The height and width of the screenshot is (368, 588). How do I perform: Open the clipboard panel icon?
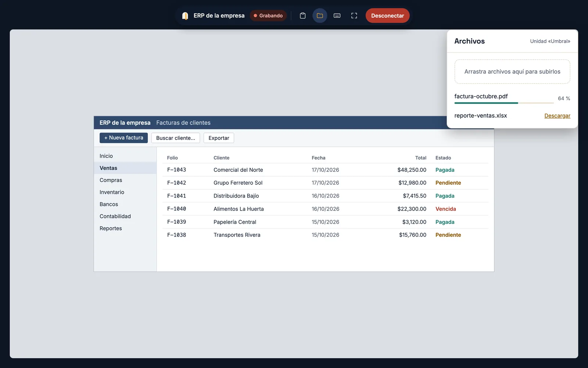[302, 15]
